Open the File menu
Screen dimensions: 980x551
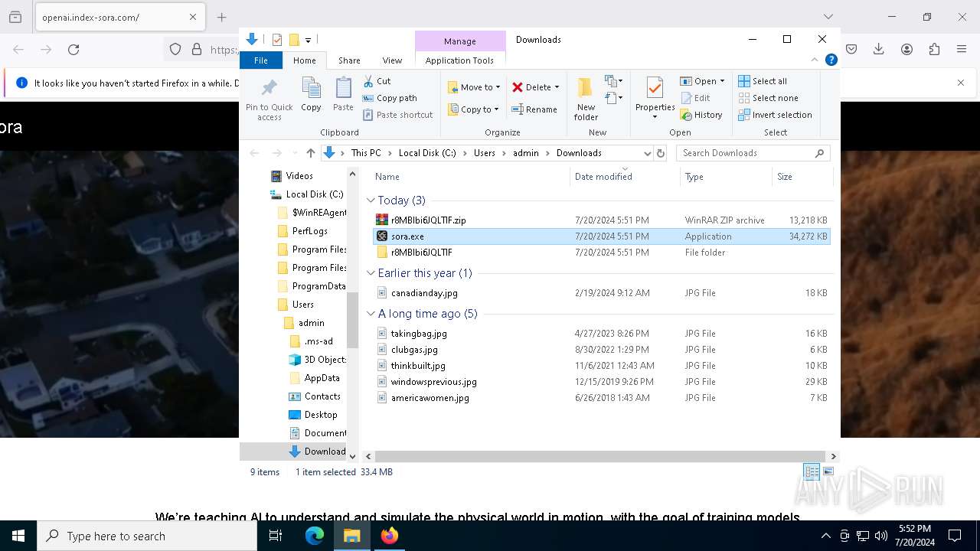click(261, 60)
